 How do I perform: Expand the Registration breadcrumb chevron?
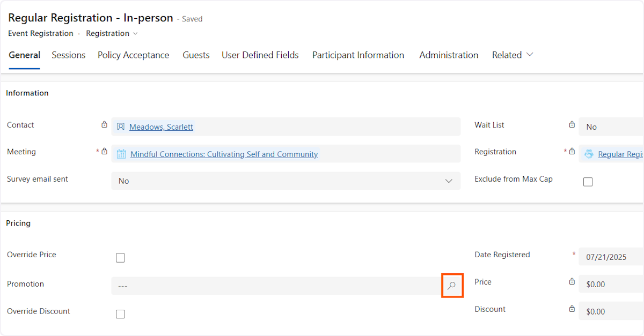pos(134,33)
